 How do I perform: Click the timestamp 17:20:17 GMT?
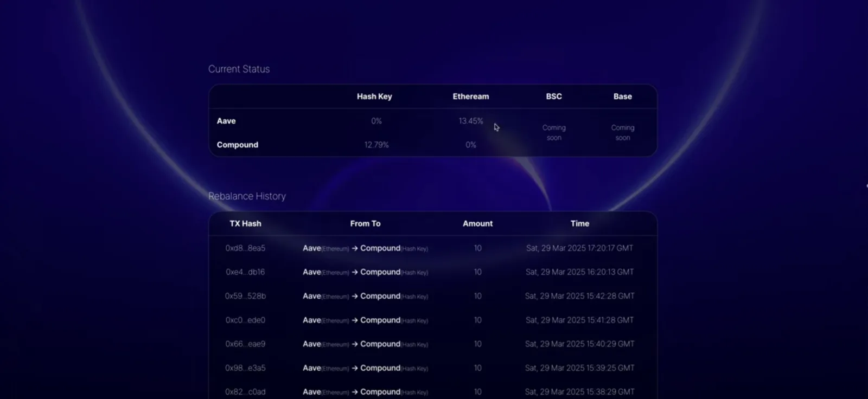[580, 248]
